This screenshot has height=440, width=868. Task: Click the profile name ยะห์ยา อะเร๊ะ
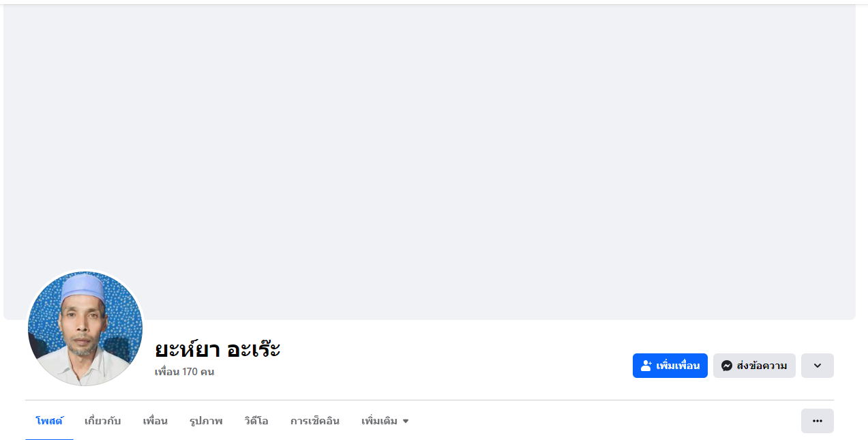pos(218,349)
